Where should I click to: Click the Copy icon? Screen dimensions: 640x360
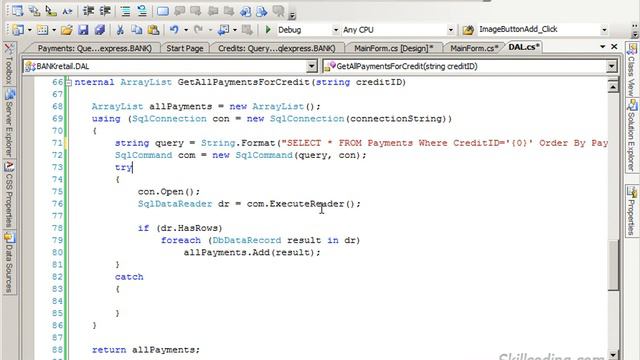point(137,30)
